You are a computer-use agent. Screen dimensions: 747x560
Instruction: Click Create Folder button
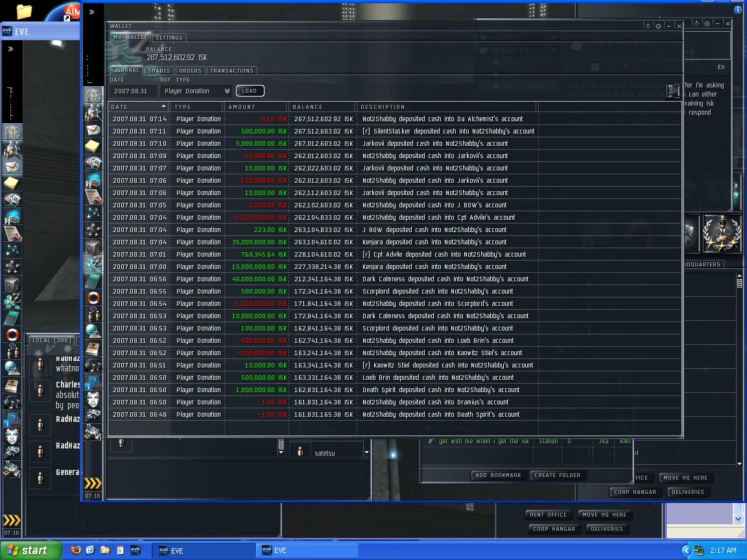(557, 474)
